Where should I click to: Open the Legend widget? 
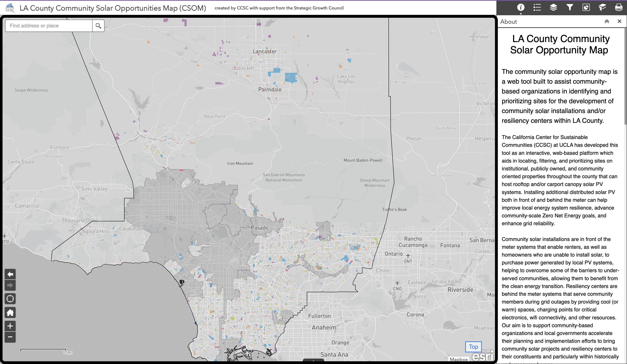click(x=537, y=7)
